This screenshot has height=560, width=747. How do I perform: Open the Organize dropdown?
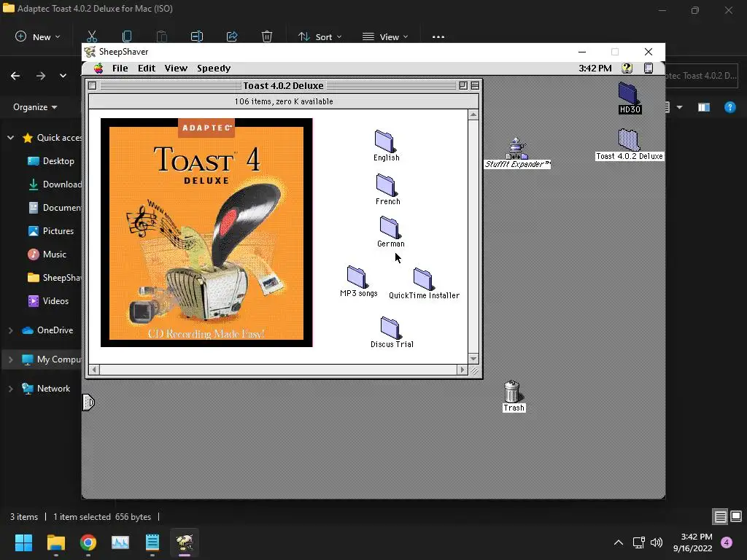click(x=35, y=107)
